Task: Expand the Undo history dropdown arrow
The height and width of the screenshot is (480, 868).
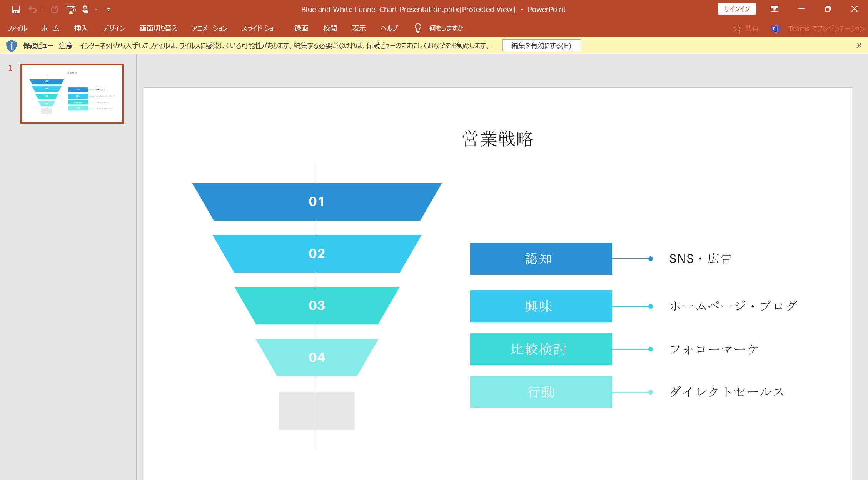Action: pyautogui.click(x=42, y=9)
